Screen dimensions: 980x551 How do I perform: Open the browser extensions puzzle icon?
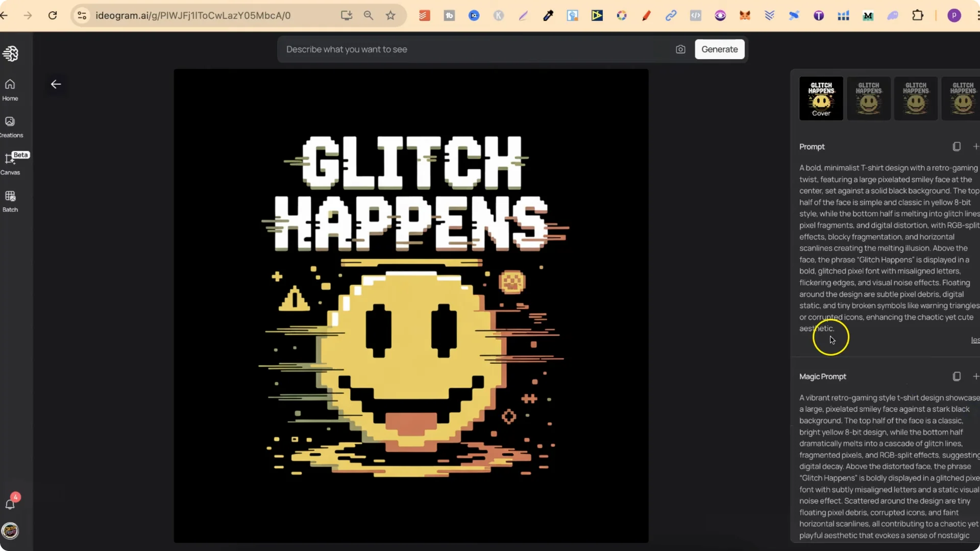coord(918,15)
